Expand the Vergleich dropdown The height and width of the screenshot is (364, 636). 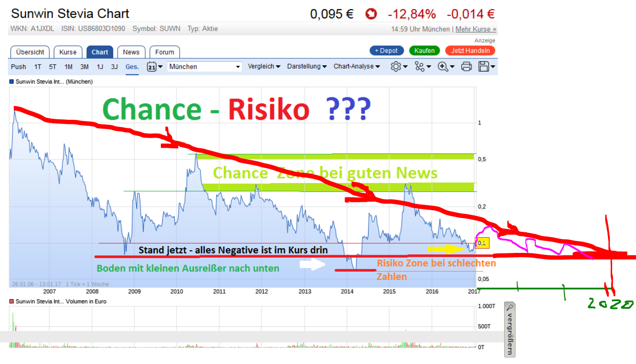point(264,67)
